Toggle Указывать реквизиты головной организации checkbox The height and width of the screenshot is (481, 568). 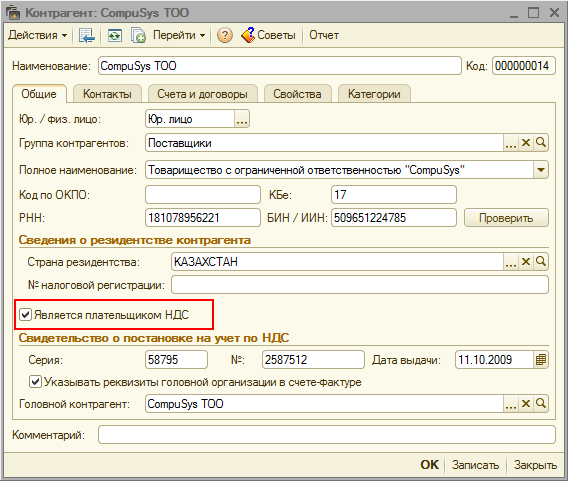[35, 382]
